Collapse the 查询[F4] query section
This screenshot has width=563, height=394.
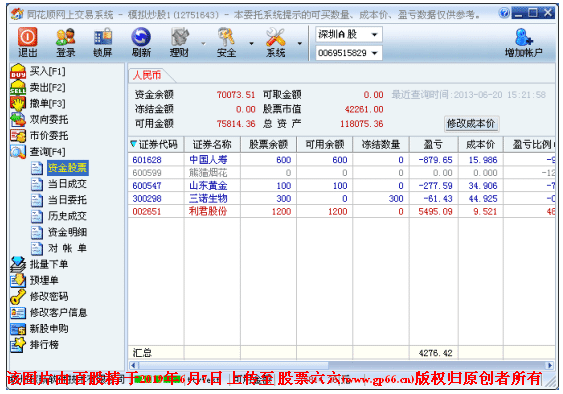[x=38, y=152]
